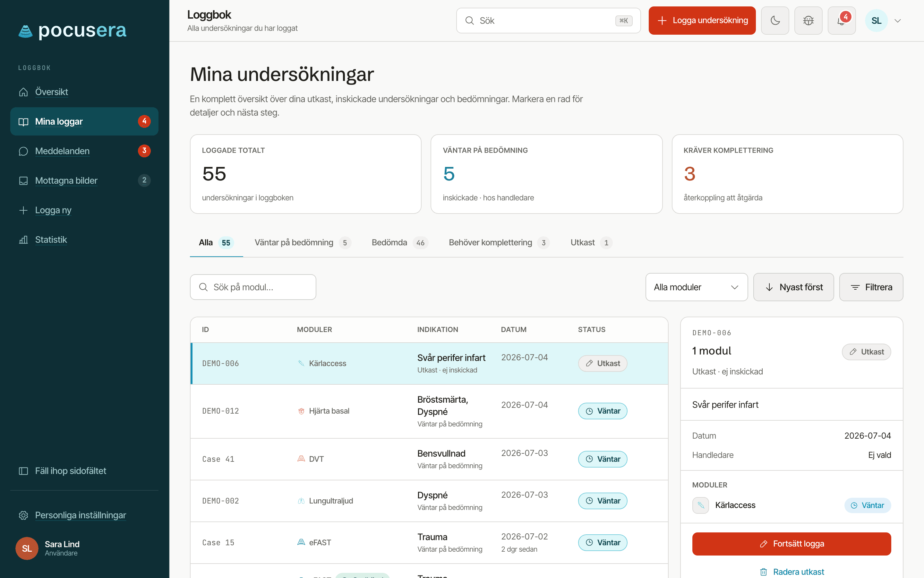924x578 pixels.
Task: Click the Kärlaccess icon in the detail panel
Action: (700, 505)
